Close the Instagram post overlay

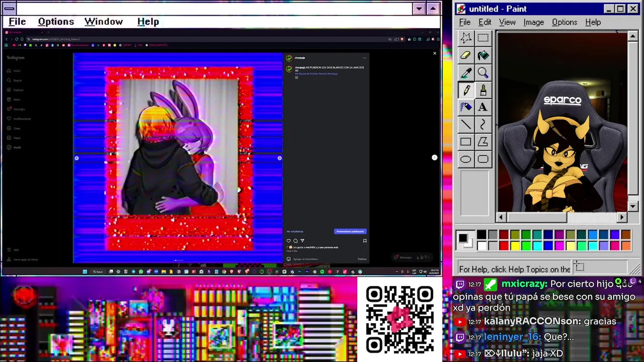[x=435, y=53]
